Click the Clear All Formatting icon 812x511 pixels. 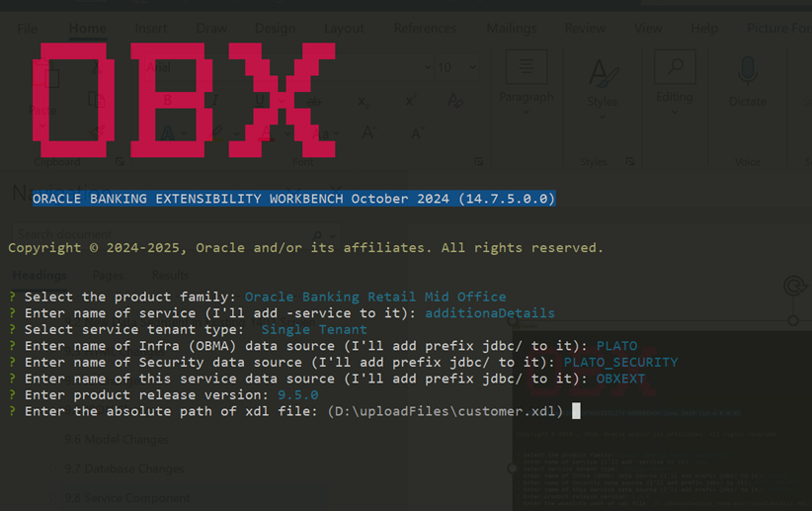455,101
